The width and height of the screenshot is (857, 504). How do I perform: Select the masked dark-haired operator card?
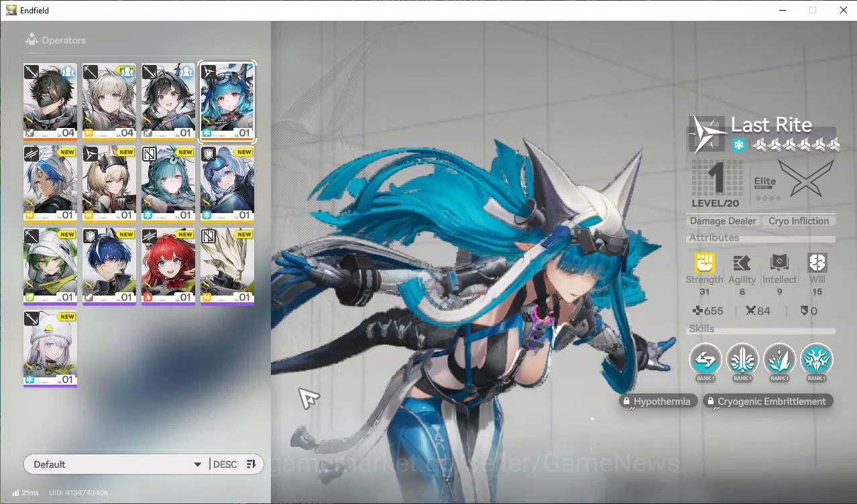[50, 101]
